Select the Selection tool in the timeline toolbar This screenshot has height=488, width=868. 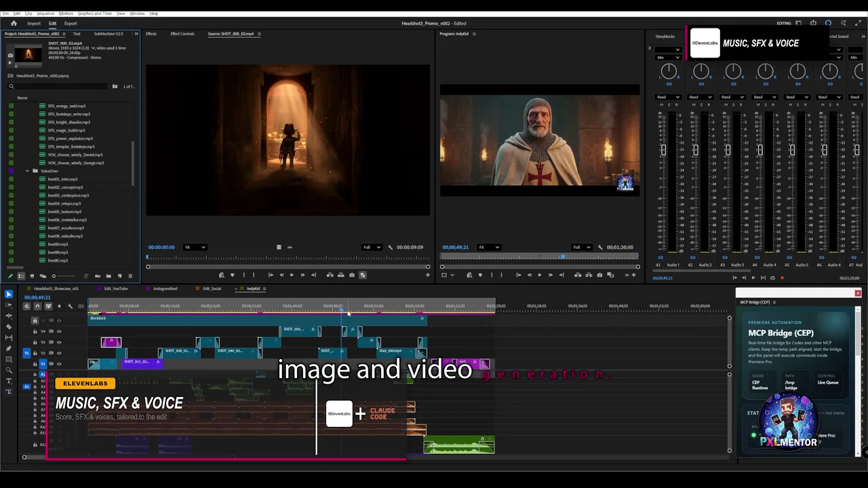point(8,294)
